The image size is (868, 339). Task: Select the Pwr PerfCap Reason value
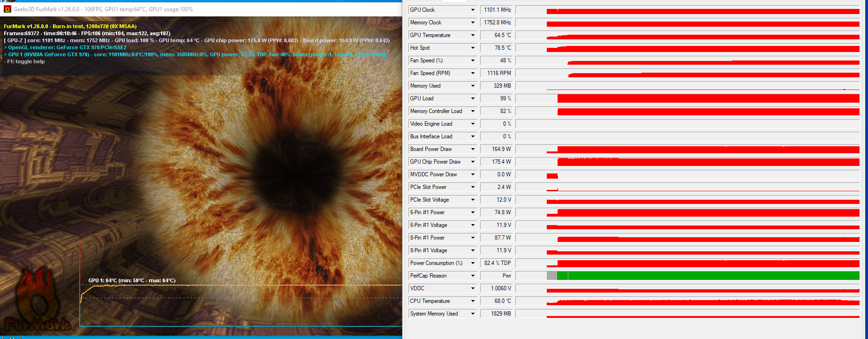point(497,276)
